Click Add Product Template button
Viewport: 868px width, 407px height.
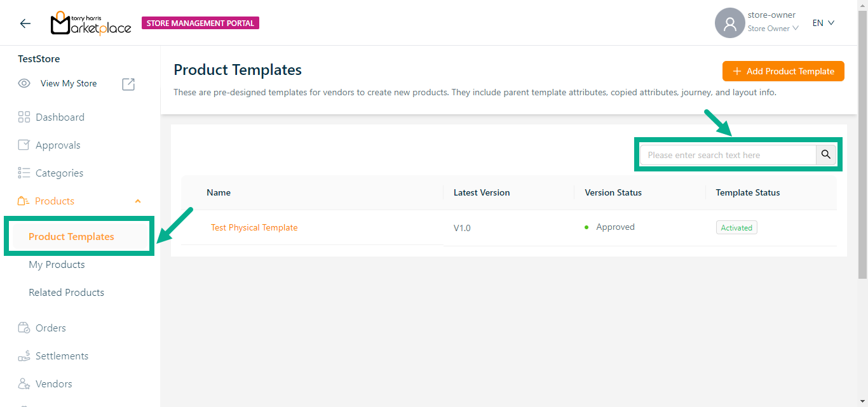tap(783, 71)
